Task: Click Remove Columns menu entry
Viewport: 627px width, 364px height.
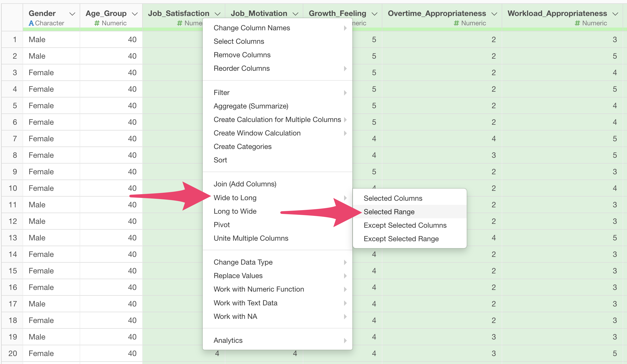Action: (242, 55)
